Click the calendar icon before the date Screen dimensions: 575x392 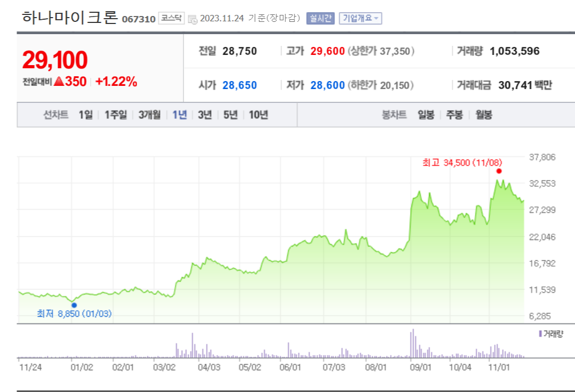click(193, 19)
